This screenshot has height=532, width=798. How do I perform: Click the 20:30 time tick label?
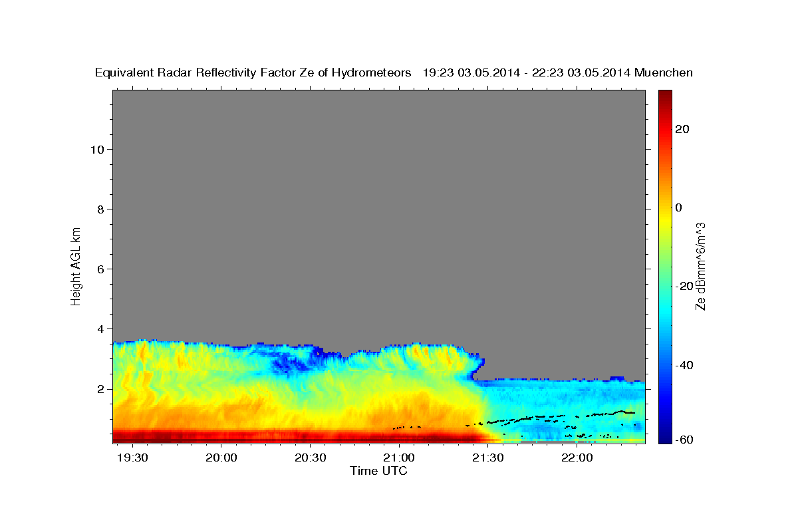tap(310, 458)
